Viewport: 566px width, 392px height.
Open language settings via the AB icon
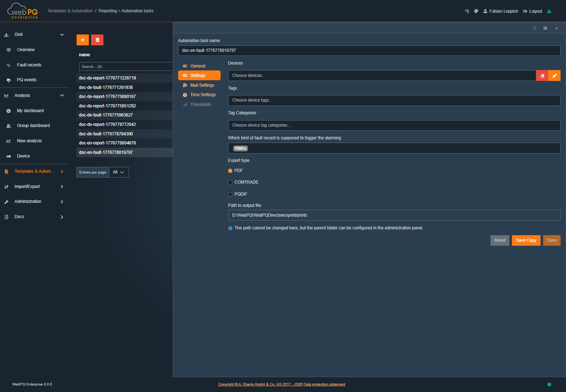[x=467, y=11]
